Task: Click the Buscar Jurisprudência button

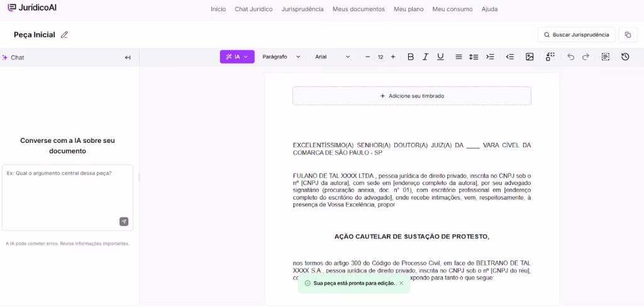Action: pos(576,35)
